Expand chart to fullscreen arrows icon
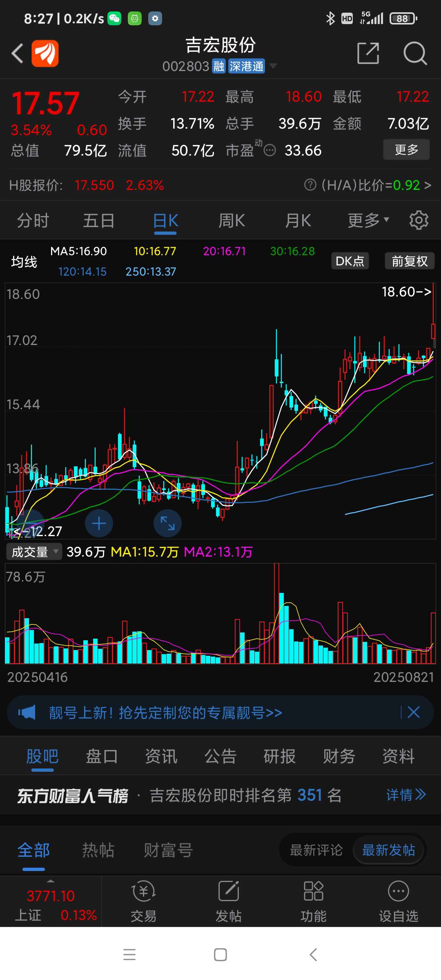The image size is (441, 980). [167, 523]
